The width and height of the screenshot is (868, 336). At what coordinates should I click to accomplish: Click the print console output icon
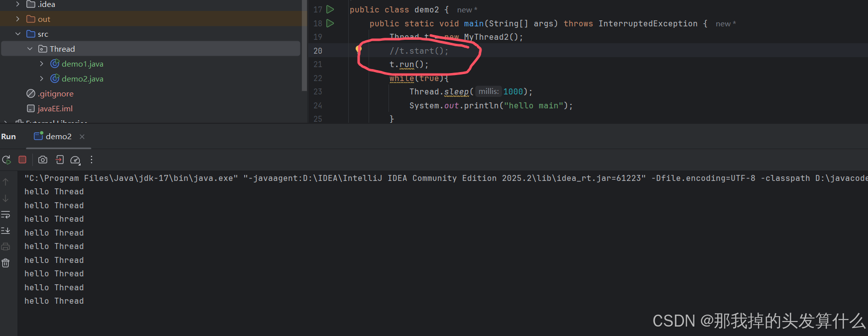5,247
